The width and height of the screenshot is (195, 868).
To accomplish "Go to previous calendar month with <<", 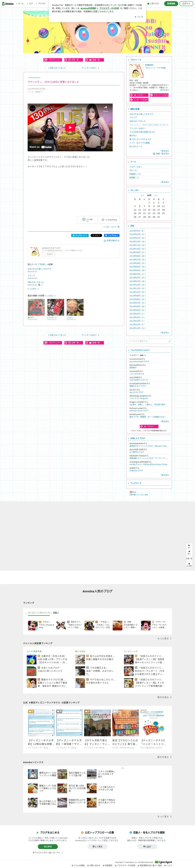I will click(142, 195).
